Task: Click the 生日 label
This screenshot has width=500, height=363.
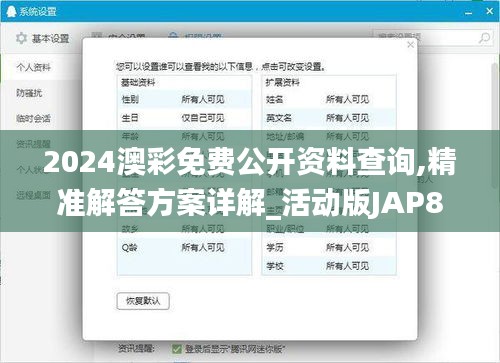Action: click(130, 118)
